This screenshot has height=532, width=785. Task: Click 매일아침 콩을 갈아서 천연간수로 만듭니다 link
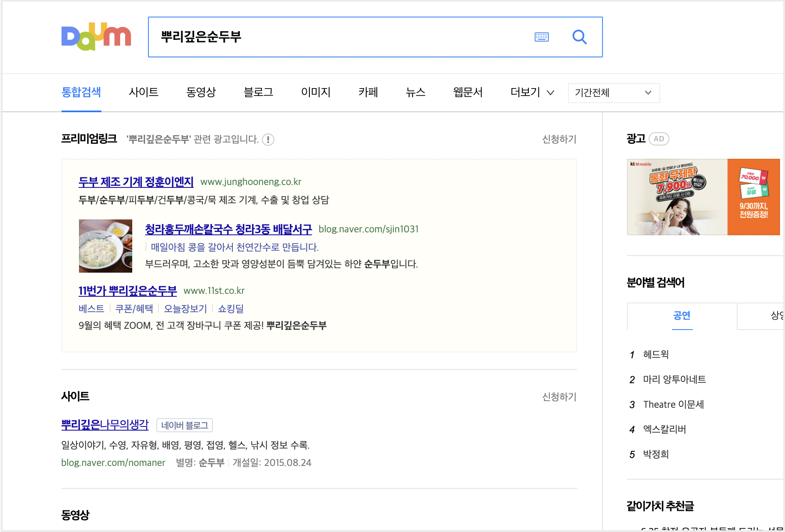click(x=235, y=247)
